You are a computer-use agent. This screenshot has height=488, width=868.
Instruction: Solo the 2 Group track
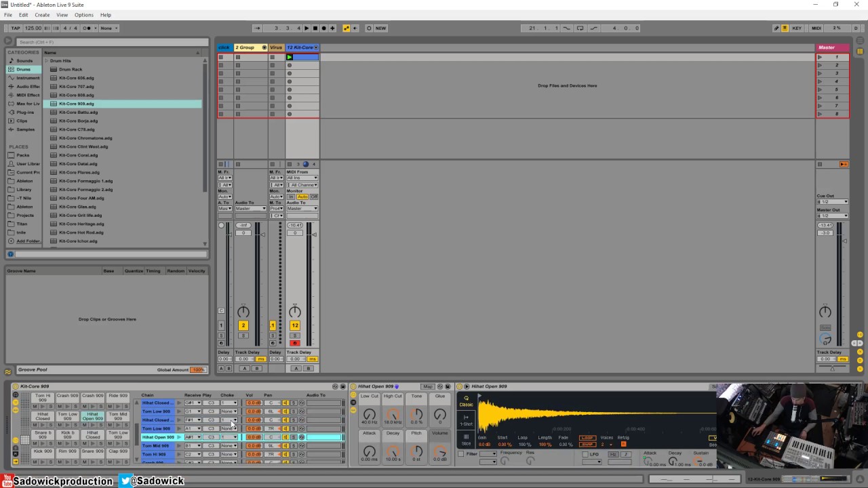coord(243,335)
